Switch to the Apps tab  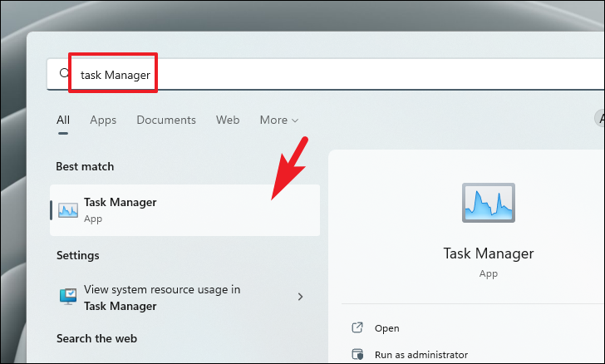pyautogui.click(x=103, y=120)
